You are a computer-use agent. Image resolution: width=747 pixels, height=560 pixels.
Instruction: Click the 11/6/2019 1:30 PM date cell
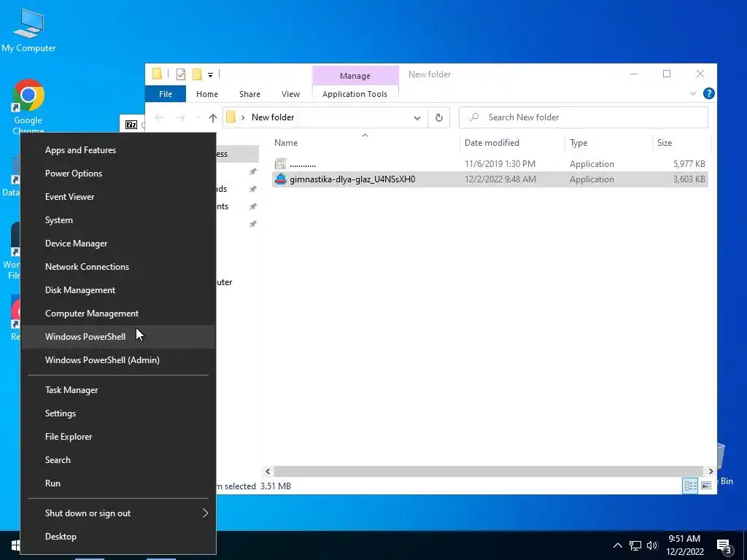[500, 164]
